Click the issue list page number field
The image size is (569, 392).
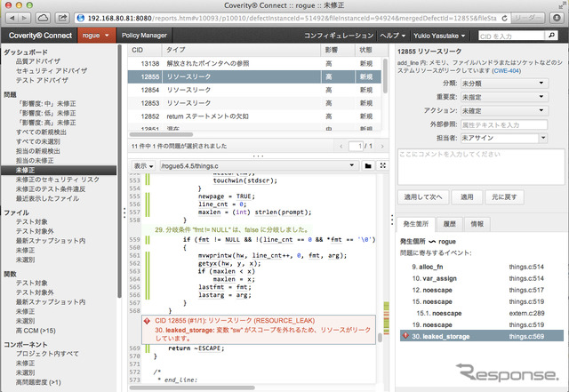point(356,146)
